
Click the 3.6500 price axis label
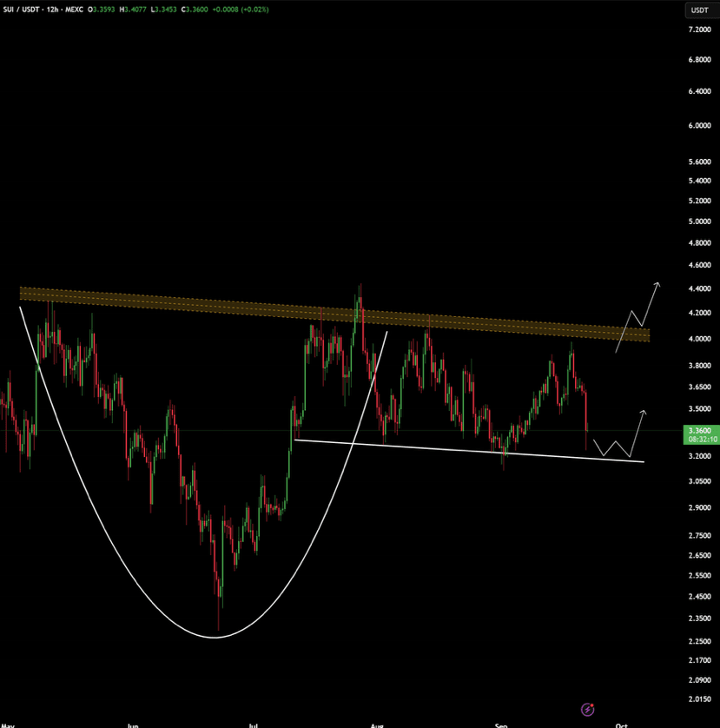(x=699, y=387)
